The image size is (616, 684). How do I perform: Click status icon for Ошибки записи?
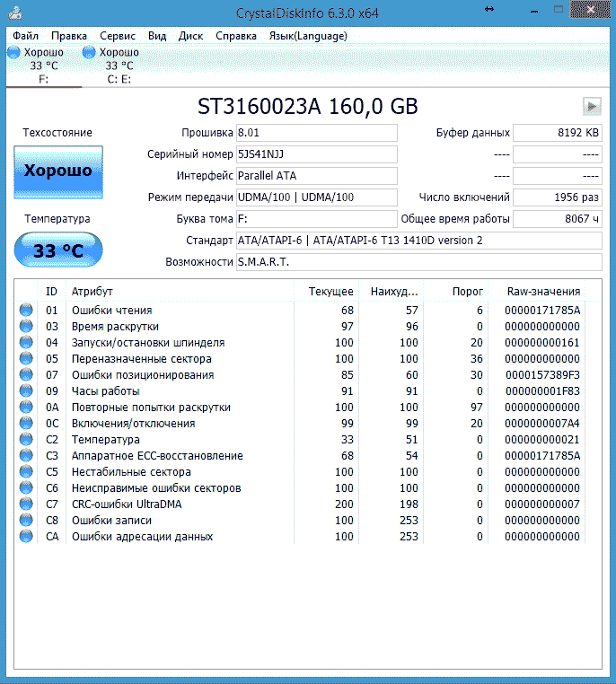coord(26,520)
